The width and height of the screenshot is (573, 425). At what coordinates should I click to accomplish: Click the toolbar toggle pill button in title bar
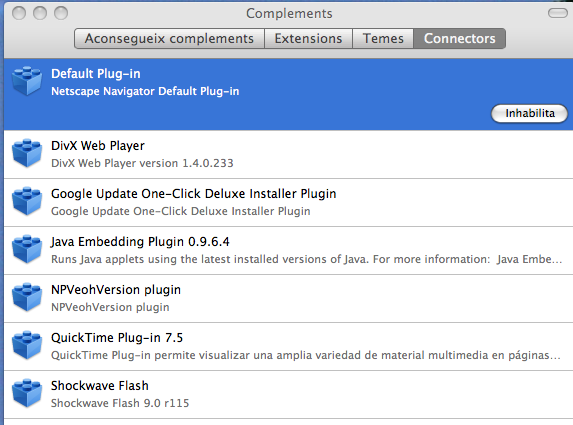point(558,13)
